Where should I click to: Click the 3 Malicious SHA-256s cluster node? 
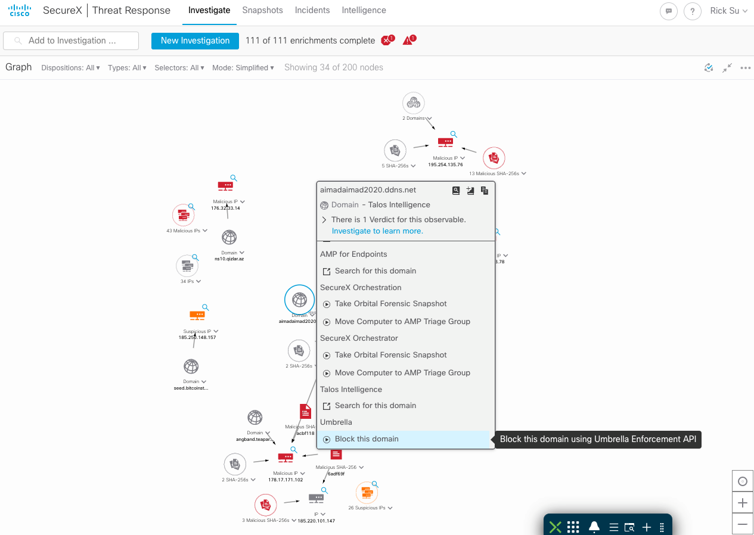point(265,505)
